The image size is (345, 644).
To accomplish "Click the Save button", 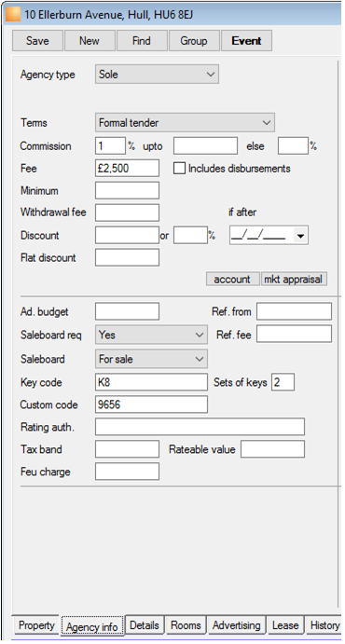I will click(38, 41).
